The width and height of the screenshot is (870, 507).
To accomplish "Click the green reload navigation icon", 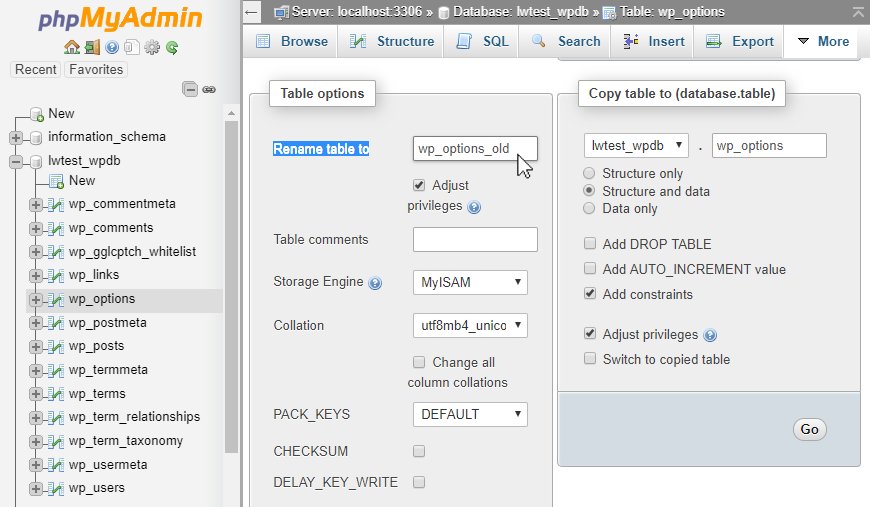I will pyautogui.click(x=172, y=48).
